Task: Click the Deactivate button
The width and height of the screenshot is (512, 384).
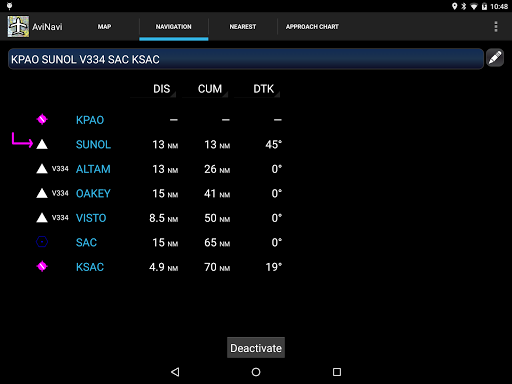Action: pyautogui.click(x=256, y=348)
